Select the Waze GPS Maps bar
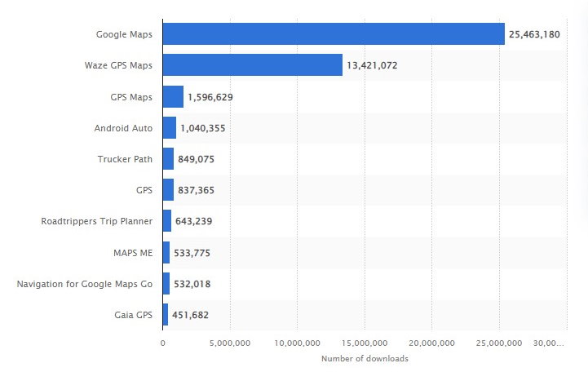Screen dimensions: 588x372 tap(252, 65)
